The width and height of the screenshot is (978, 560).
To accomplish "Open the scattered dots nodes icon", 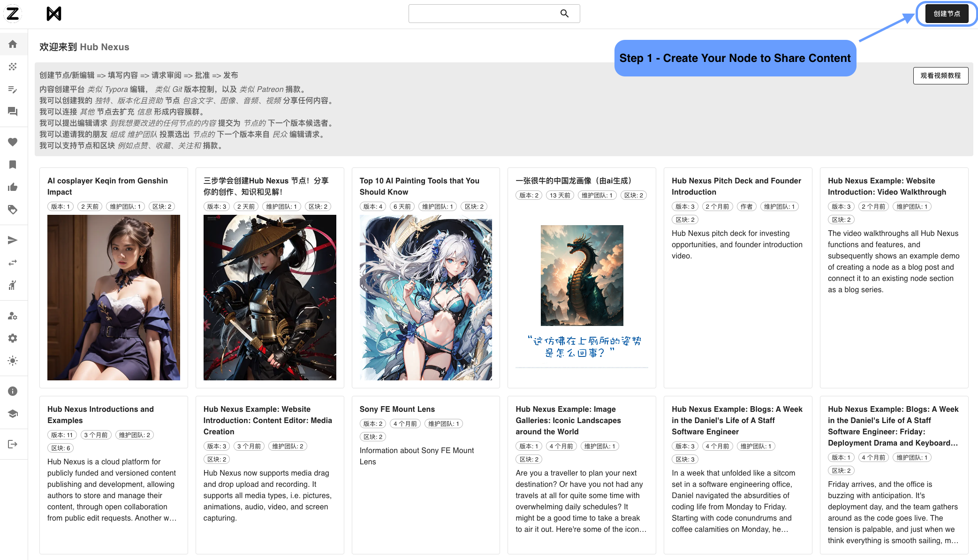I will pos(13,67).
